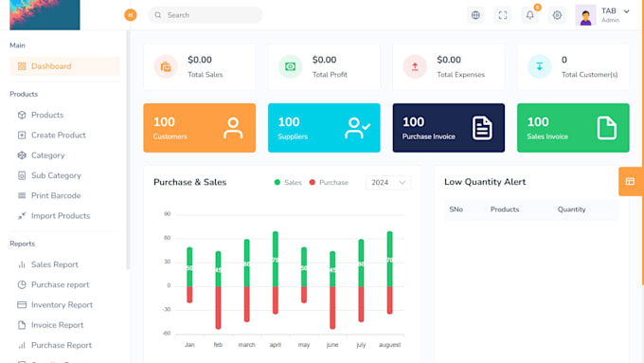
Task: Open the green Sales Invoice card
Action: point(573,128)
